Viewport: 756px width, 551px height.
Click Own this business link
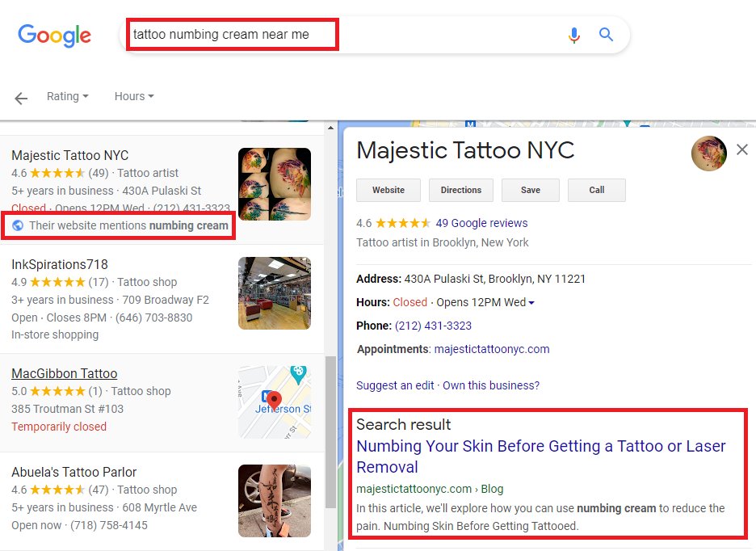pyautogui.click(x=491, y=385)
